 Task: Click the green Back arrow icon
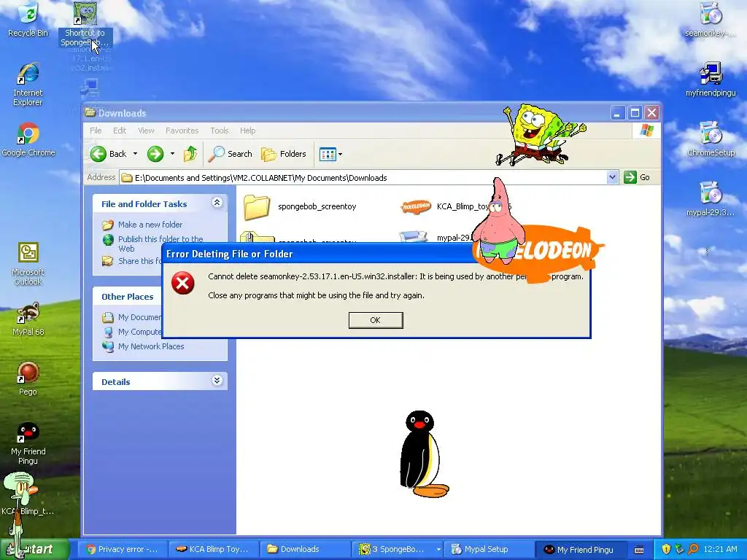click(x=98, y=154)
